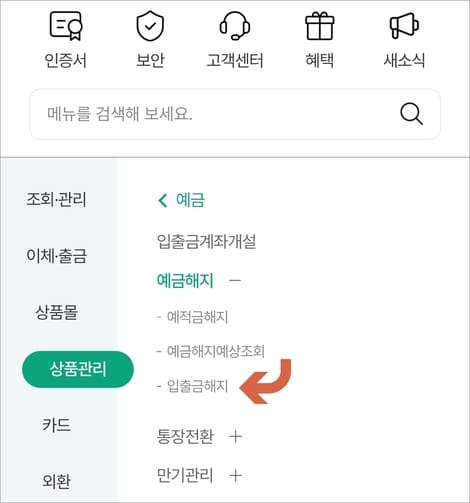Expand 만기관리 with the plus sign
Image resolution: width=470 pixels, height=503 pixels.
[x=236, y=475]
